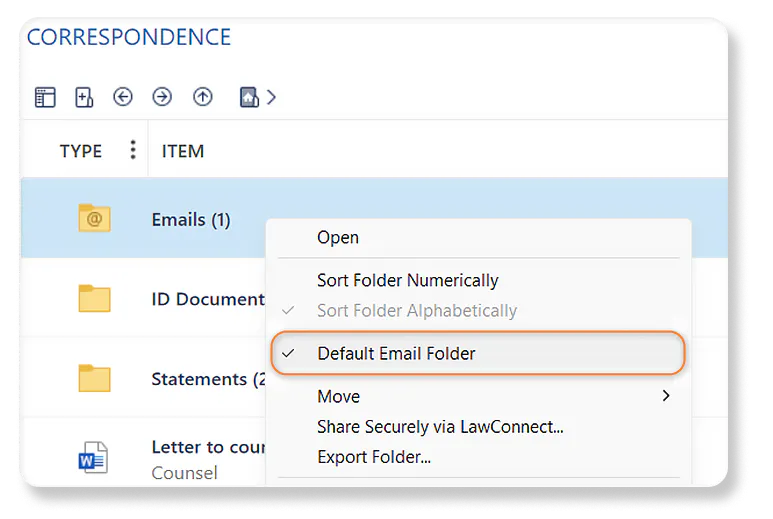
Task: Go back with the left arrow icon
Action: coord(123,97)
